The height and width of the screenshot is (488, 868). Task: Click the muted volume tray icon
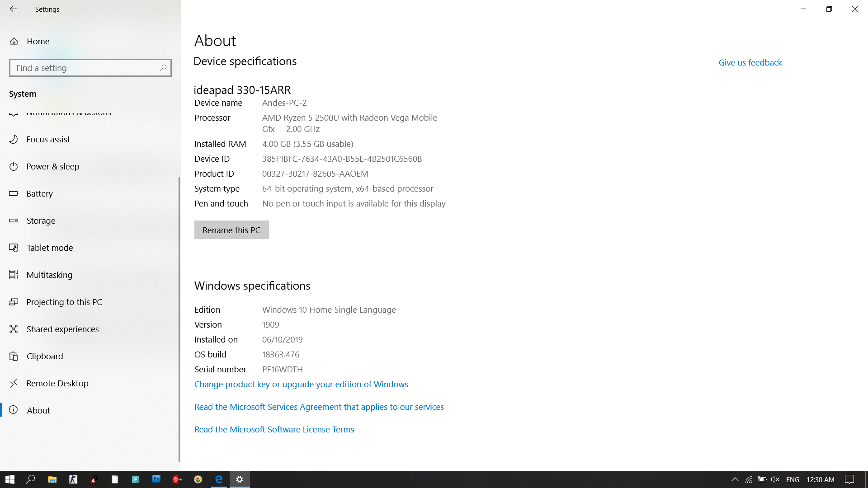click(x=775, y=479)
